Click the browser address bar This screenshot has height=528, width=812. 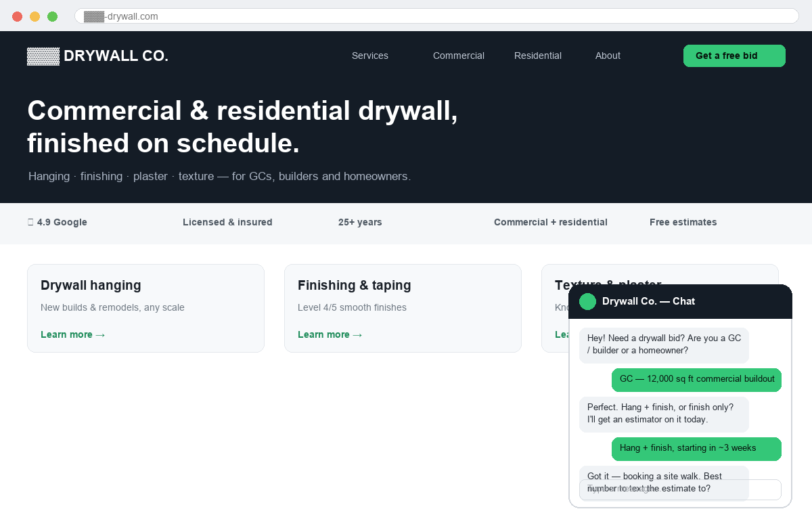436,16
